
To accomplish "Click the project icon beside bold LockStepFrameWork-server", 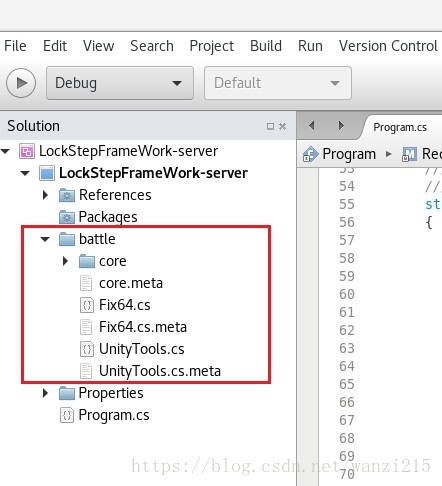I will point(47,173).
